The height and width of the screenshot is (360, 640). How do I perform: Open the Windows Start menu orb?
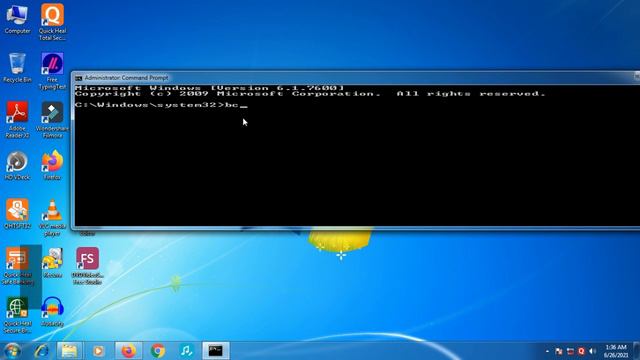click(12, 351)
